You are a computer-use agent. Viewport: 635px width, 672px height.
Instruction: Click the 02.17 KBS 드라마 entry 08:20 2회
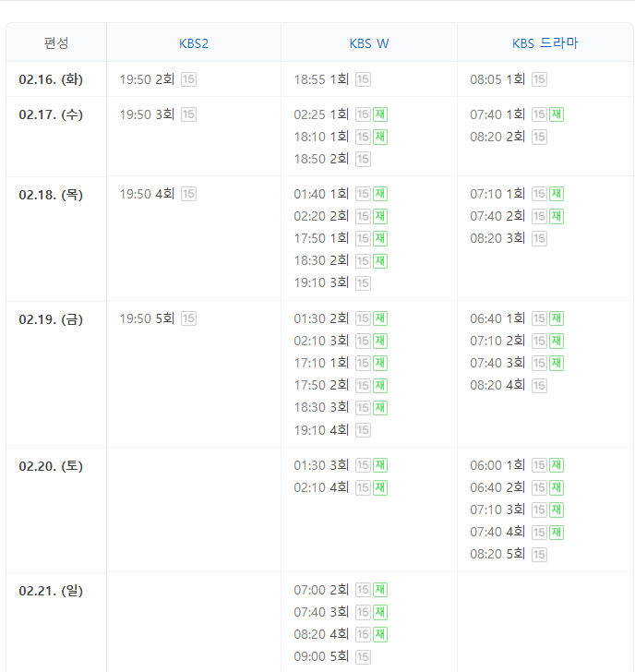tap(497, 137)
